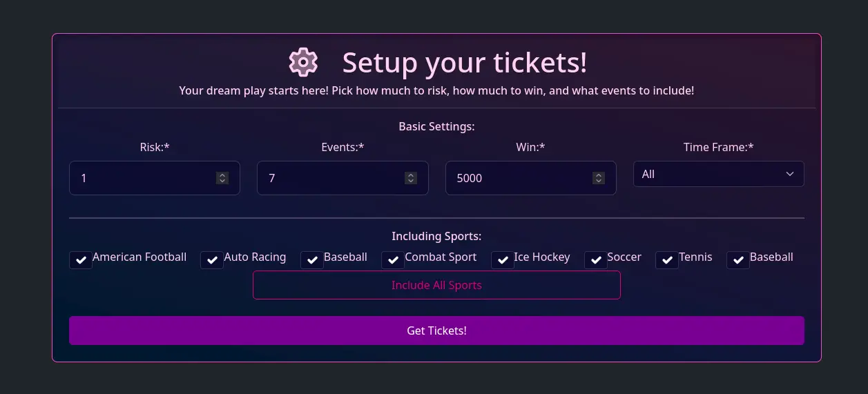Click the Time Frame chevron arrow
This screenshot has width=868, height=394.
790,174
